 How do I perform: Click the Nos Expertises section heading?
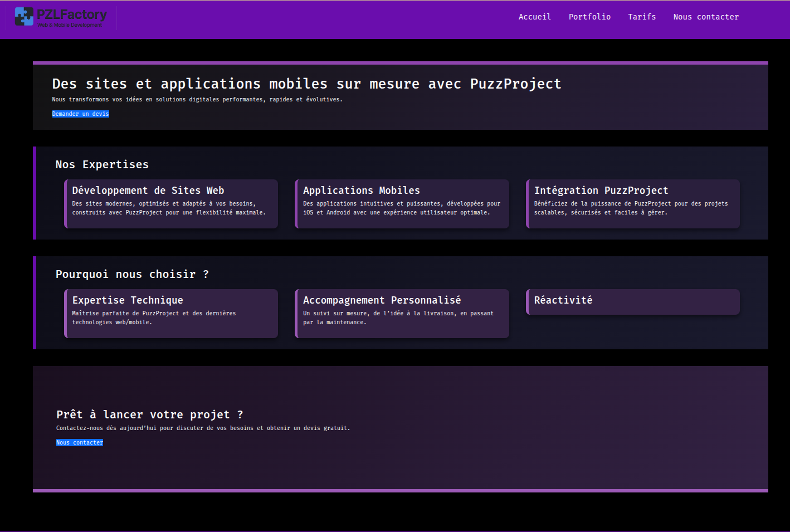(101, 164)
